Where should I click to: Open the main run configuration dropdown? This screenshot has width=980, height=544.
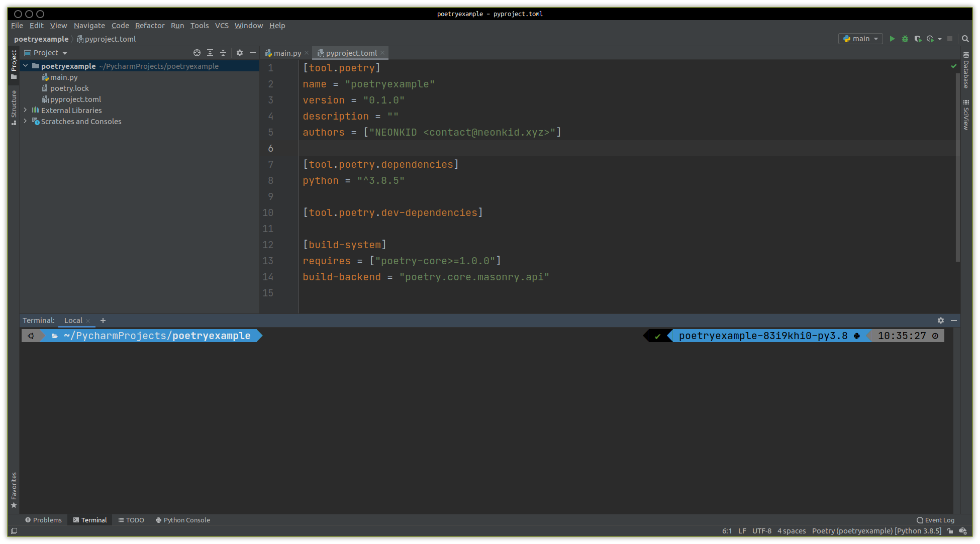[860, 39]
